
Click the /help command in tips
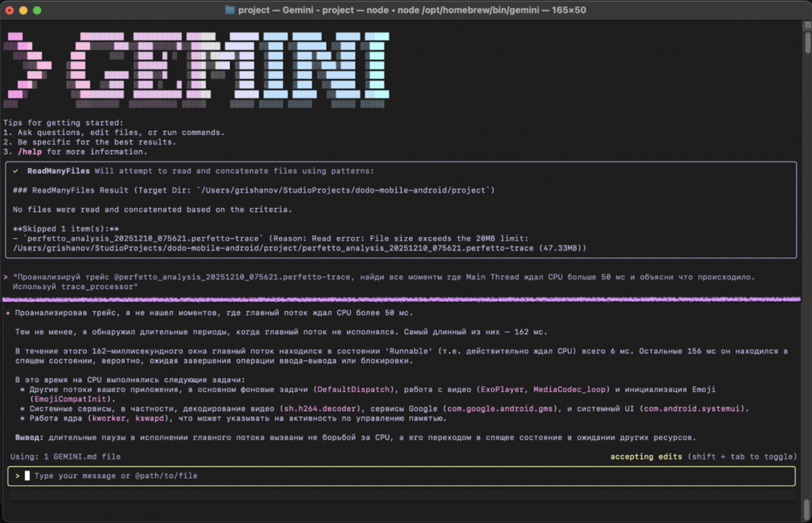(x=30, y=152)
